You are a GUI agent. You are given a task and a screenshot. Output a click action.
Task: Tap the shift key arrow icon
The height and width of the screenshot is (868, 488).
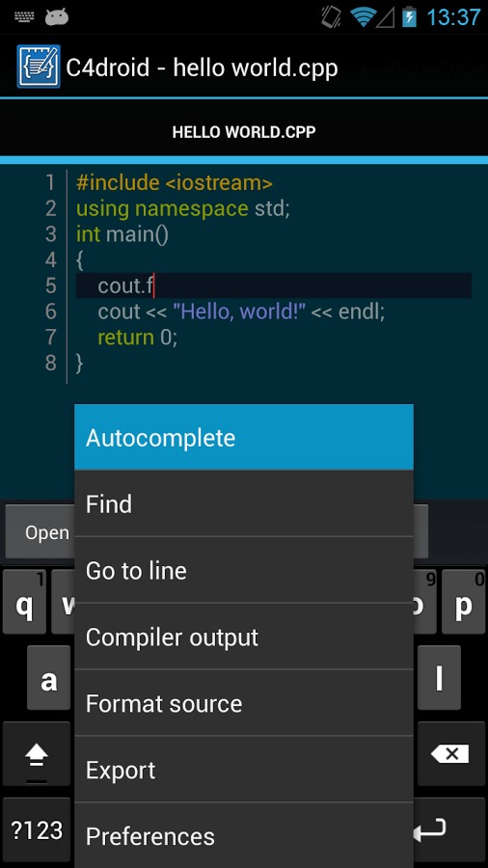[37, 754]
